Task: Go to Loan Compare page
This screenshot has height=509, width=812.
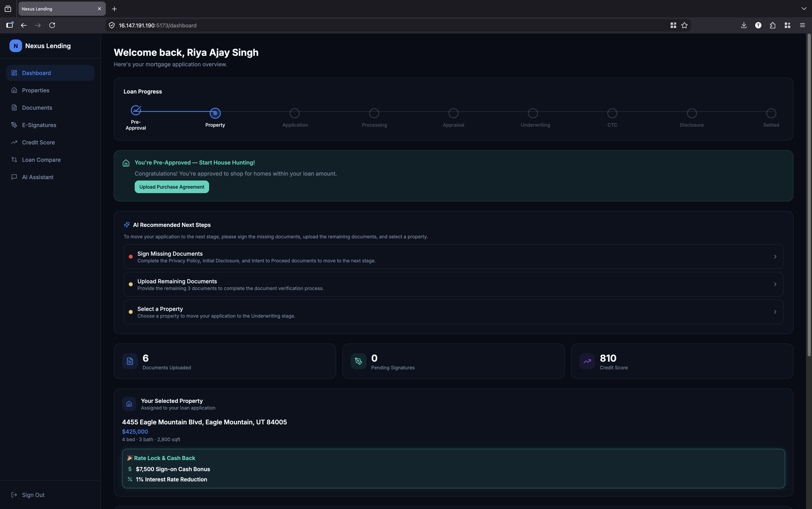Action: click(41, 160)
